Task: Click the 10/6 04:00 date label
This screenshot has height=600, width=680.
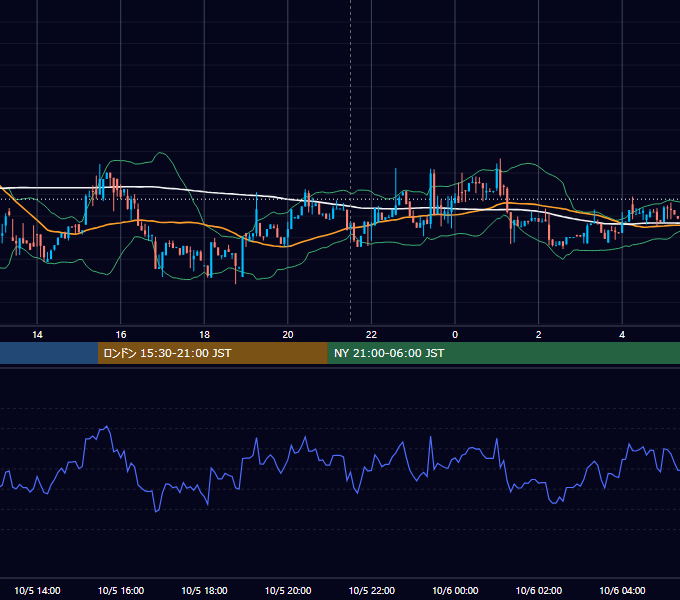Action: (x=622, y=590)
